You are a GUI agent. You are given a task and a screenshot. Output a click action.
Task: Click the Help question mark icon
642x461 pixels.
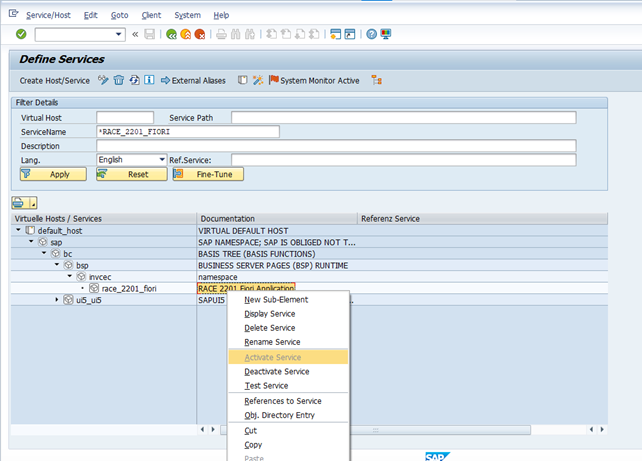(371, 34)
